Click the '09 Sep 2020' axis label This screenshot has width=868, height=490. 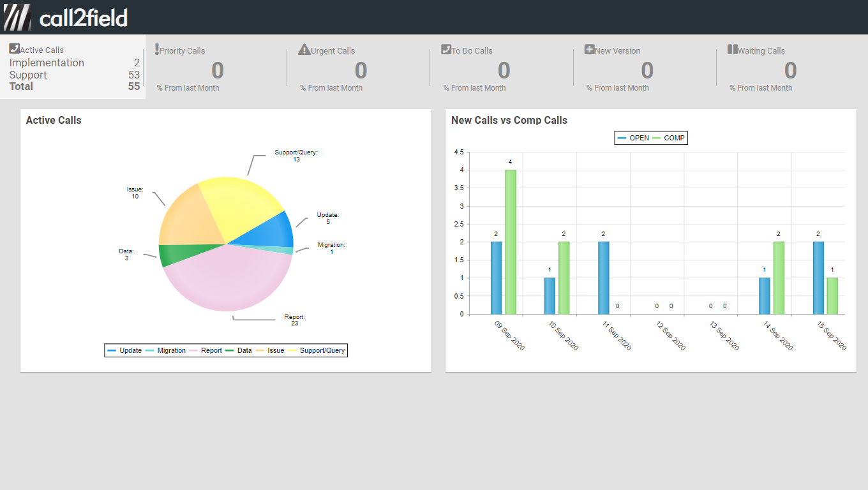tap(509, 335)
